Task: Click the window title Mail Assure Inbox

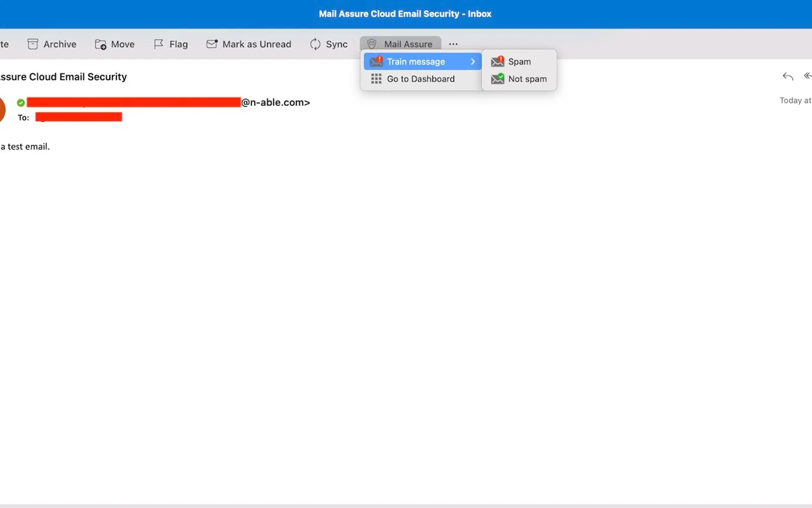Action: (405, 14)
